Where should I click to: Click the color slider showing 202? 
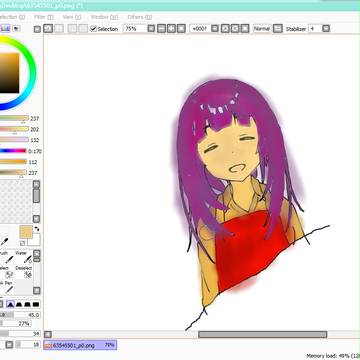[14, 129]
